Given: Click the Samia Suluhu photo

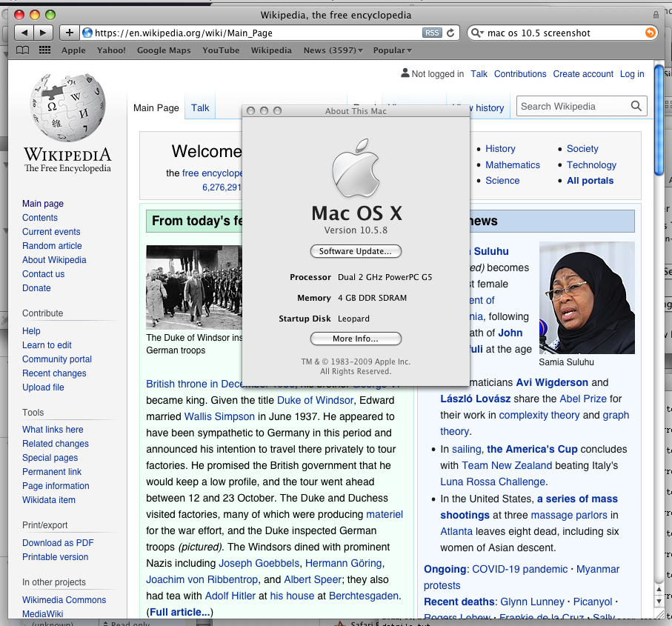Looking at the screenshot, I should 587,298.
